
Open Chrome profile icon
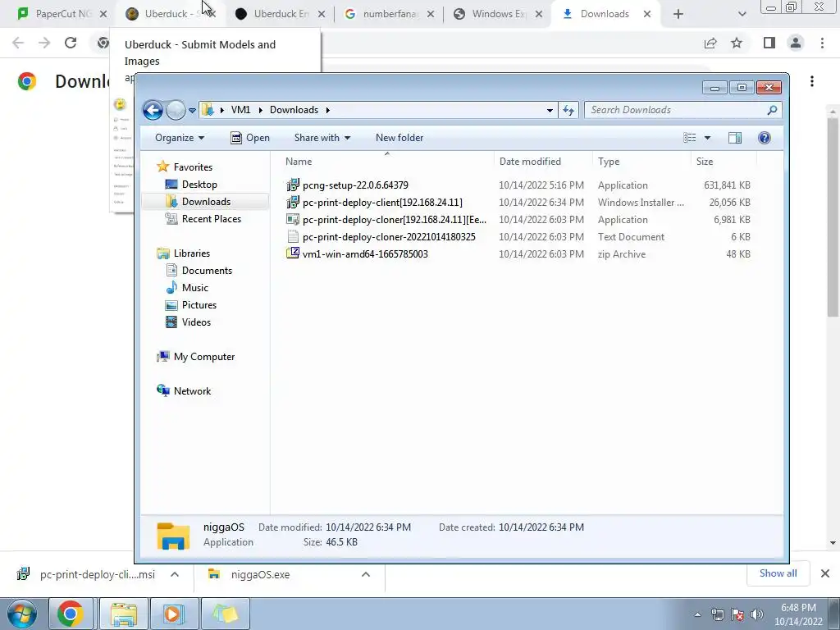796,43
